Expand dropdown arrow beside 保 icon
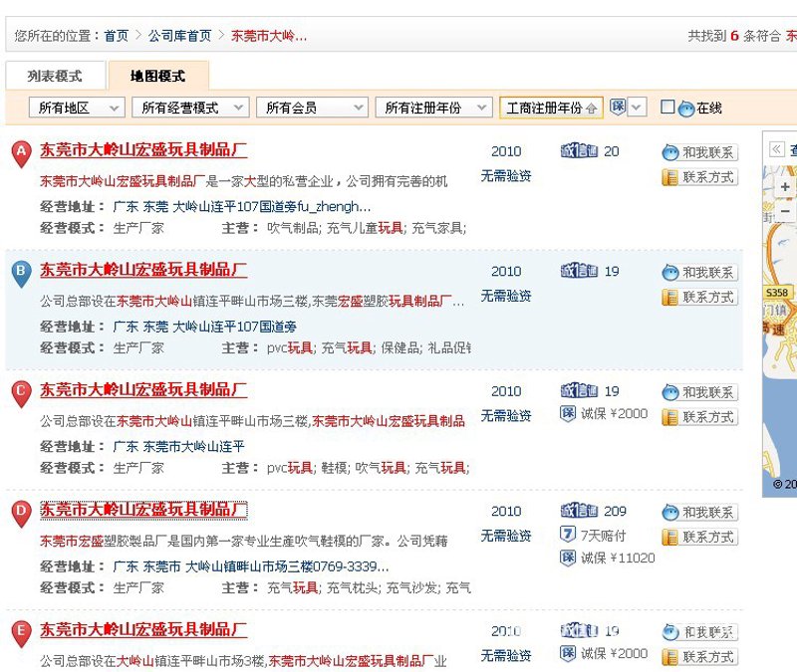 click(x=637, y=108)
